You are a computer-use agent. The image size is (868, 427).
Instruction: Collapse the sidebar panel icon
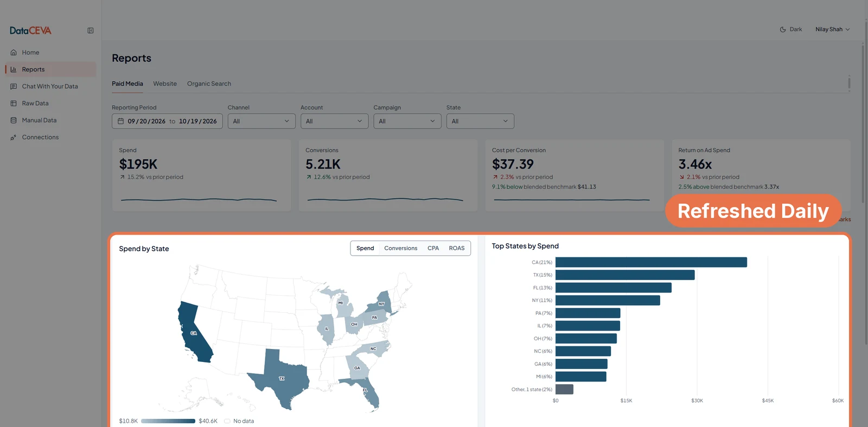(91, 31)
